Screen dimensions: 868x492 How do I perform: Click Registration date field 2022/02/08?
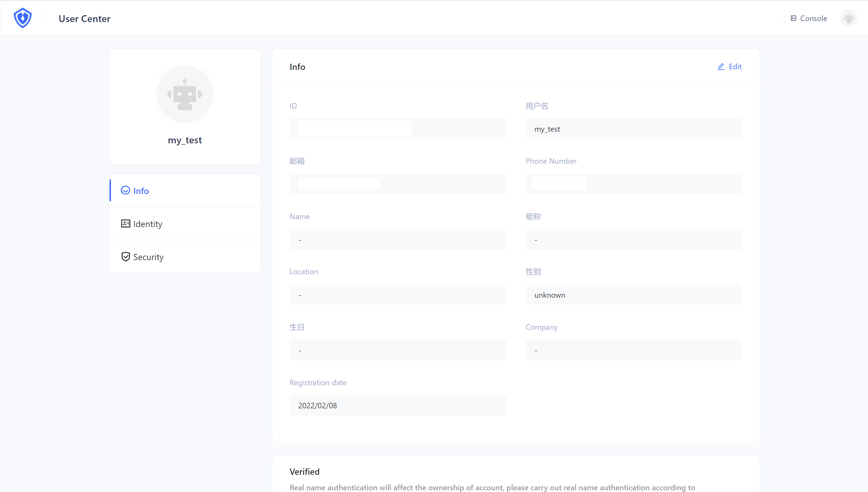(398, 406)
